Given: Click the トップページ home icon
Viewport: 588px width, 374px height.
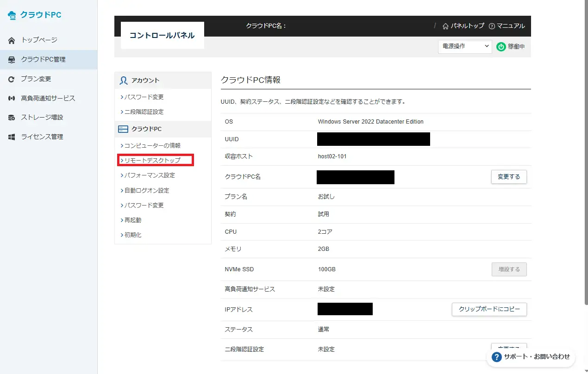Looking at the screenshot, I should 12,40.
